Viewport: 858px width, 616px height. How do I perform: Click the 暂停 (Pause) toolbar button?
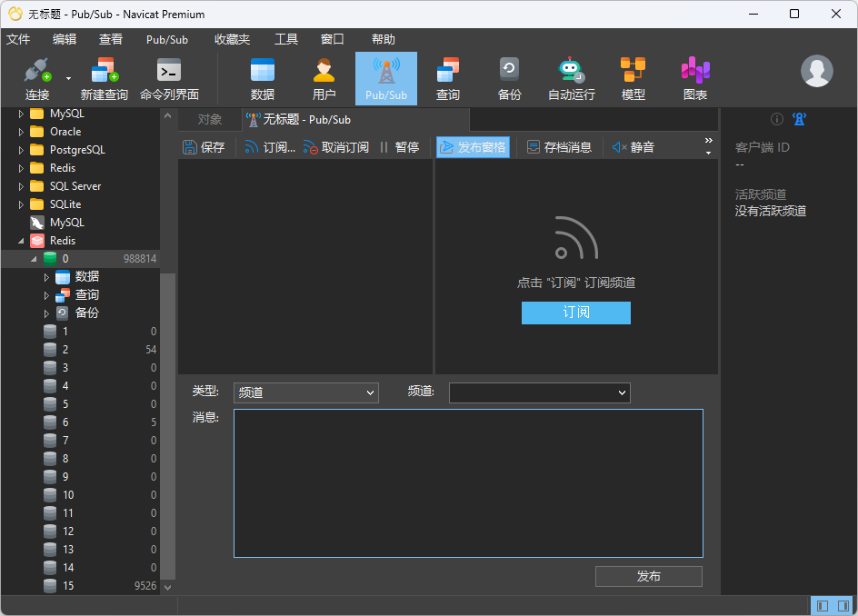[399, 147]
